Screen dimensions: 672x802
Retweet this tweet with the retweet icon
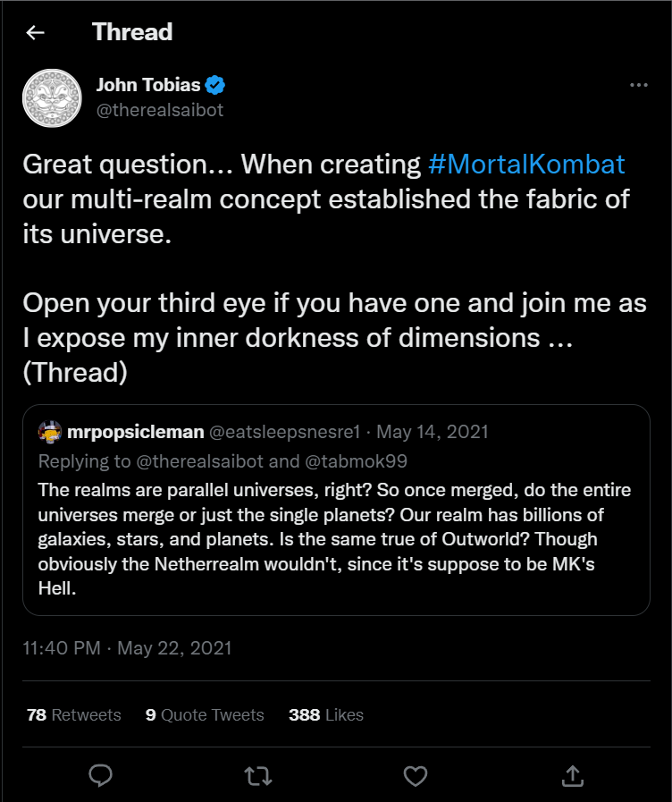(x=257, y=775)
